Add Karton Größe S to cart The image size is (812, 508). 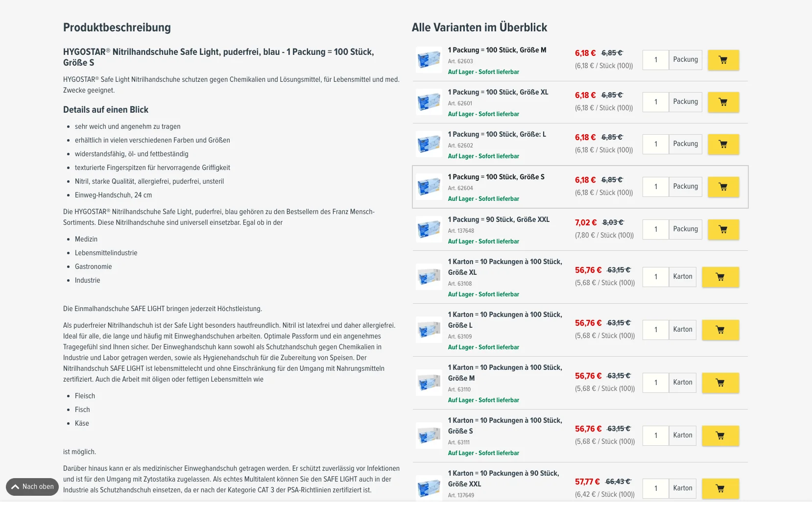pyautogui.click(x=720, y=435)
